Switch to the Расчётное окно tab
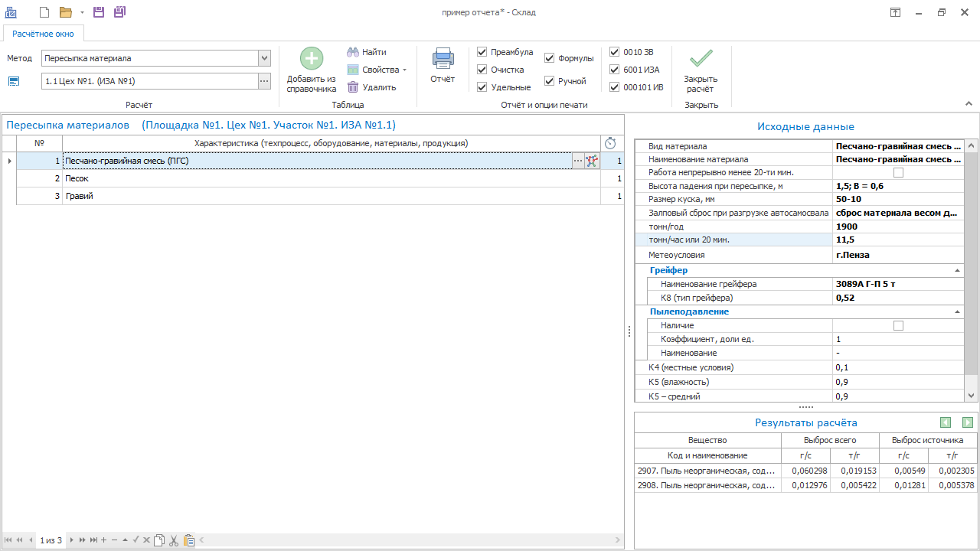Screen dimensions: 980x551 pos(43,34)
